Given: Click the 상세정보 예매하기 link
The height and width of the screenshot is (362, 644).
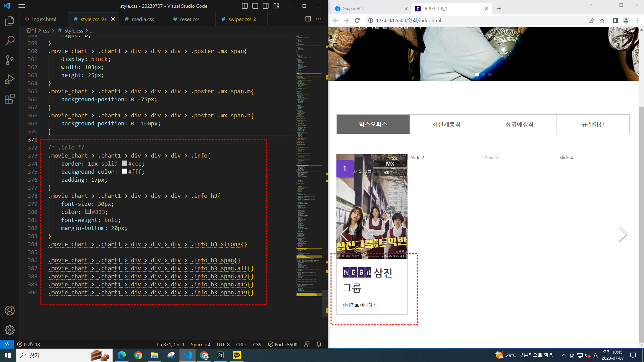Looking at the screenshot, I should click(x=359, y=305).
